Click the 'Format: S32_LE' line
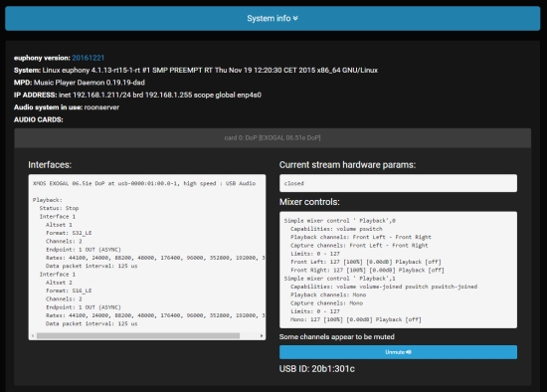The height and width of the screenshot is (392, 547). tap(69, 233)
